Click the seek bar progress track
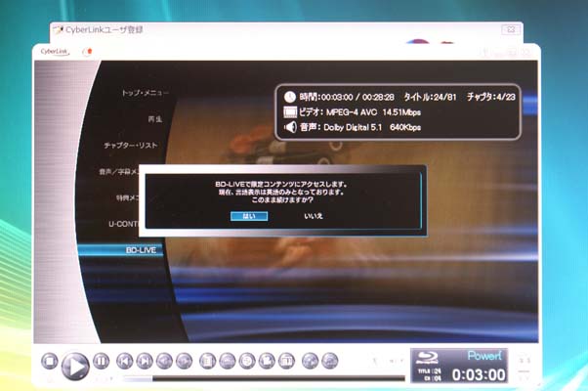The height and width of the screenshot is (391, 588). pyautogui.click(x=265, y=379)
